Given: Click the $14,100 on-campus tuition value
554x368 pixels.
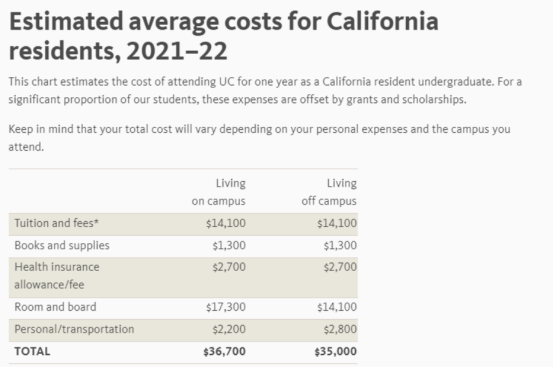Looking at the screenshot, I should pyautogui.click(x=226, y=224).
